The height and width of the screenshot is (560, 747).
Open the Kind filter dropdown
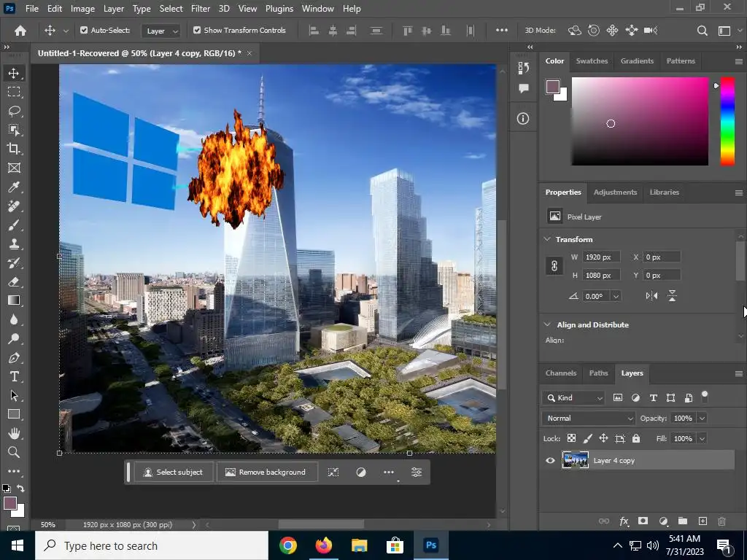(573, 397)
